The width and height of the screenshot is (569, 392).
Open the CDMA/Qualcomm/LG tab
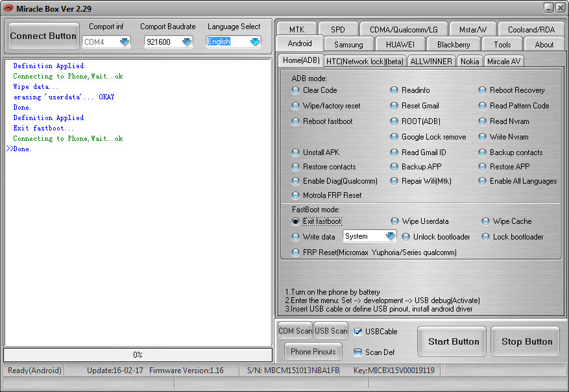coord(404,29)
